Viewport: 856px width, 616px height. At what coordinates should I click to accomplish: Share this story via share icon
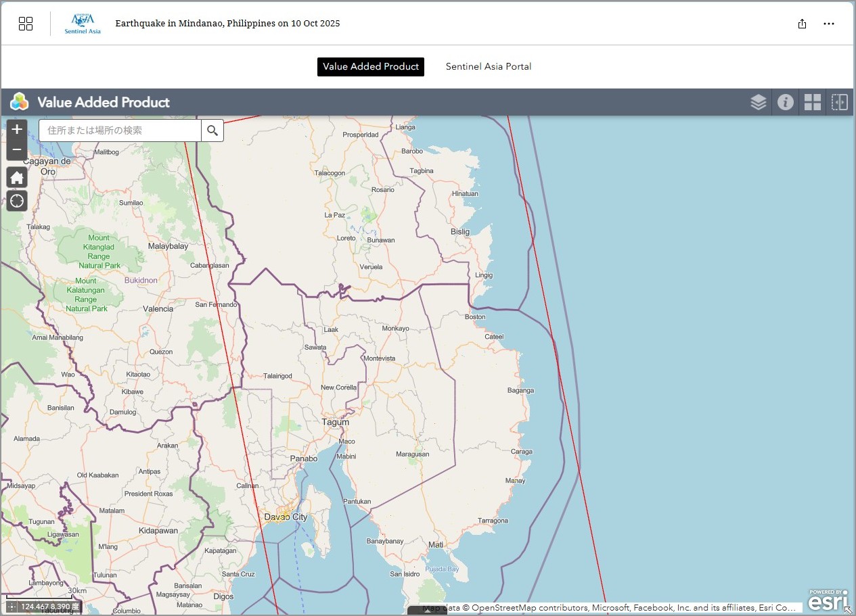click(802, 24)
